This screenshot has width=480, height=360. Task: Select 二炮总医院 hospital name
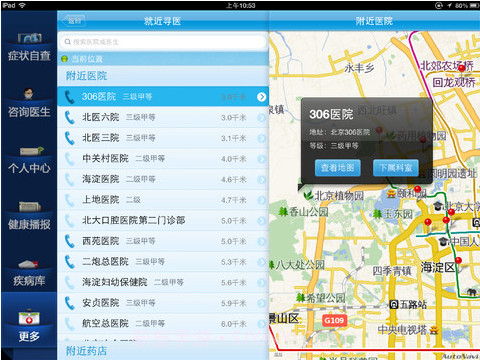click(105, 262)
